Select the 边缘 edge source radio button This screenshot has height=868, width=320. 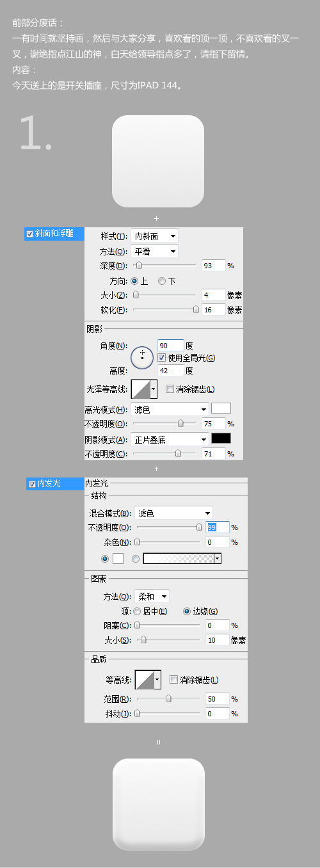pos(187,611)
